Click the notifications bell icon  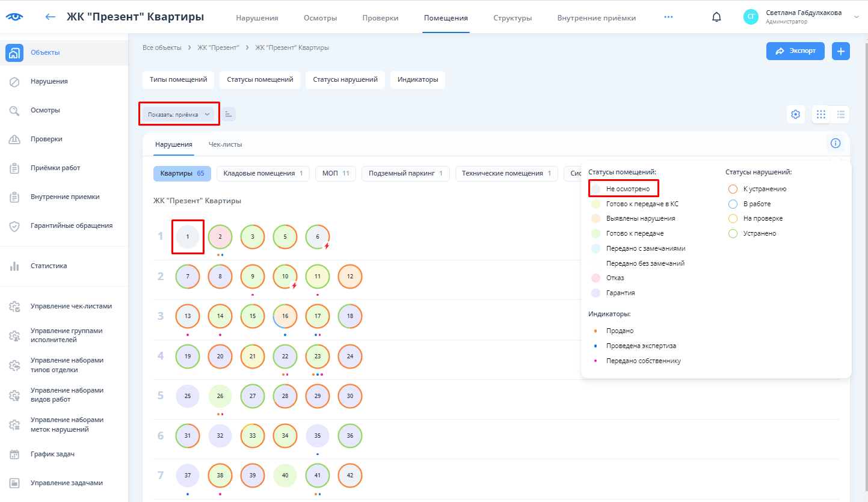[x=716, y=17]
